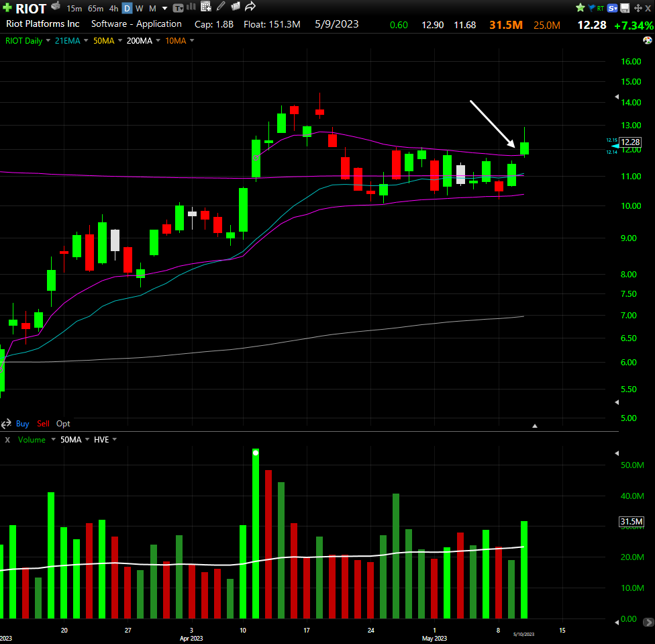Click the volume axis triangle above 50.0M

pyautogui.click(x=617, y=453)
